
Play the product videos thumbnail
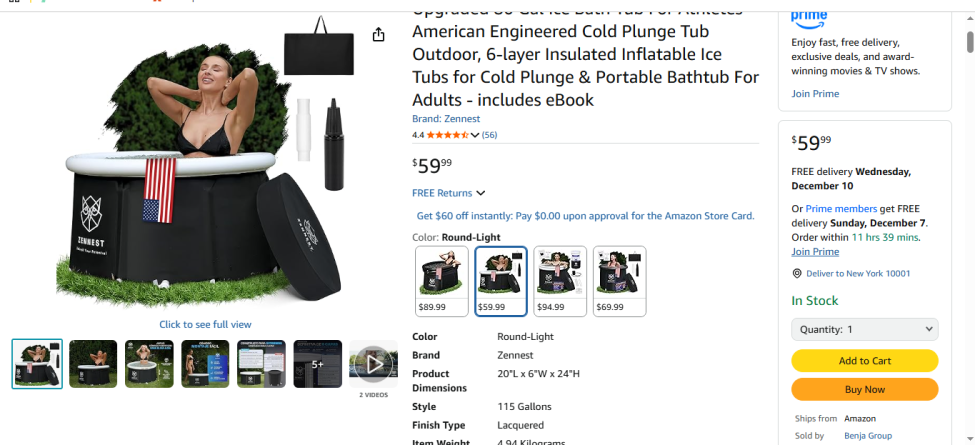tap(373, 364)
